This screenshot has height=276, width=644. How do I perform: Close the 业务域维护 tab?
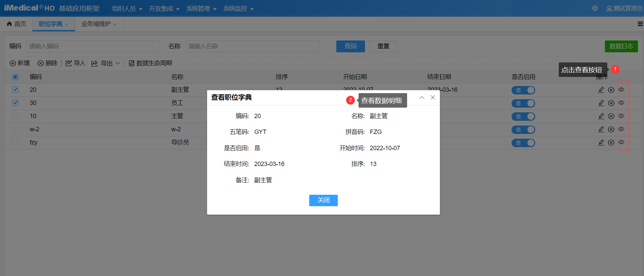(115, 24)
